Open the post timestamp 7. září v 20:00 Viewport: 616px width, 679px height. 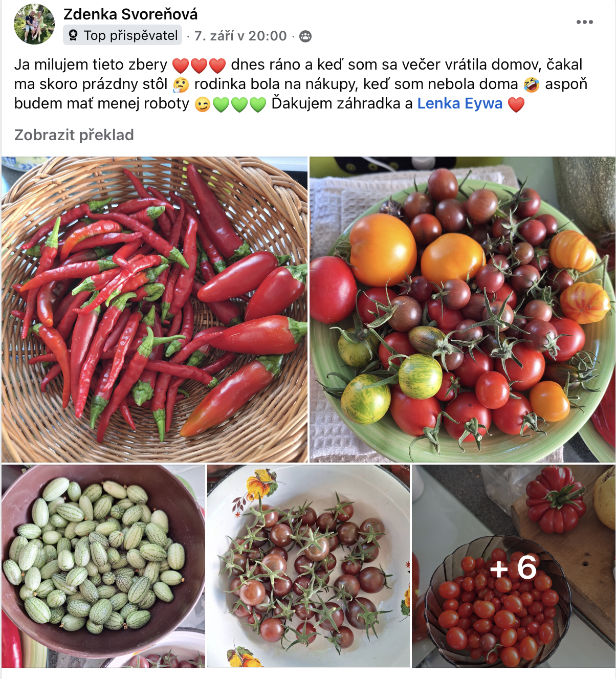pyautogui.click(x=240, y=36)
